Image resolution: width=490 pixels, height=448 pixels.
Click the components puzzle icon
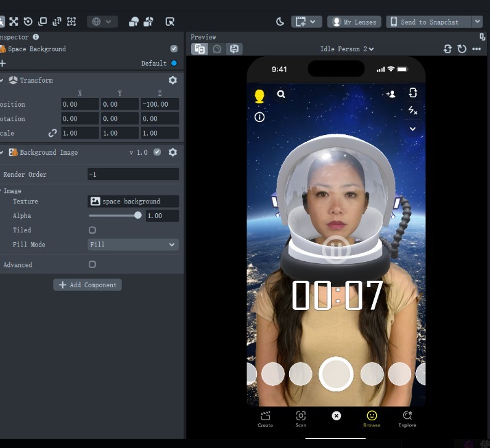(149, 22)
